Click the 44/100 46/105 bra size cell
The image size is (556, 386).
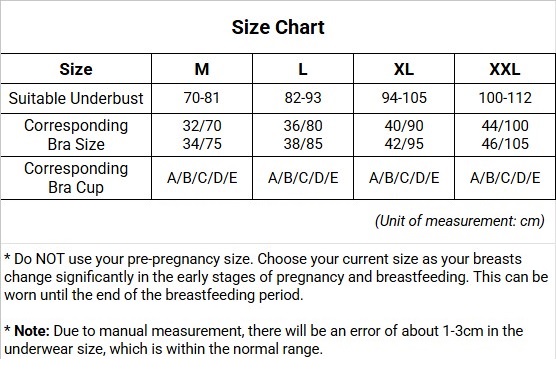pyautogui.click(x=505, y=135)
